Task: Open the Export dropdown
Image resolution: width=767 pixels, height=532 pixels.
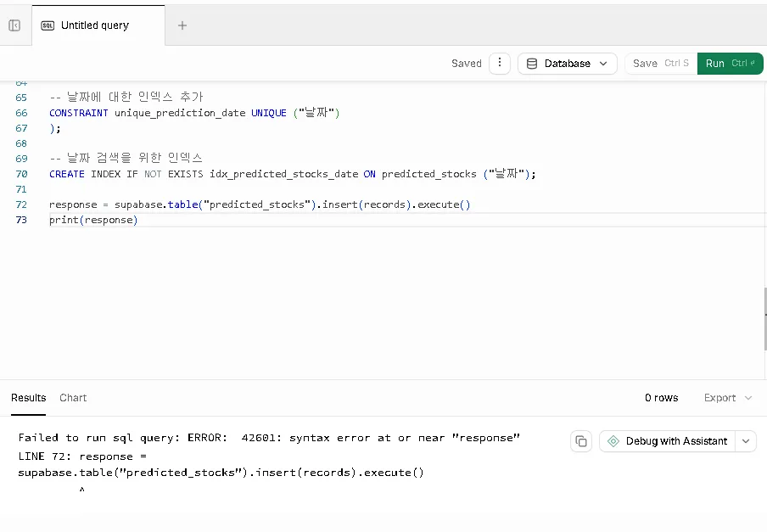Action: pos(727,398)
